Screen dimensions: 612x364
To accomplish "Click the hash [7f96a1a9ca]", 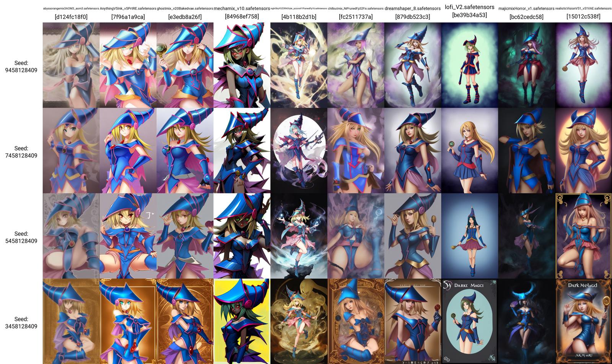I will (128, 17).
